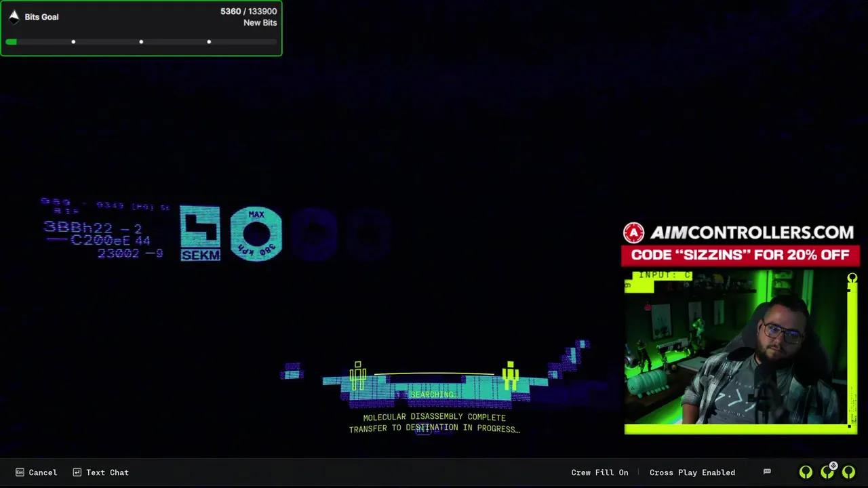Screen dimensions: 868x488
Task: Click the Bits Goal label
Action: (41, 17)
